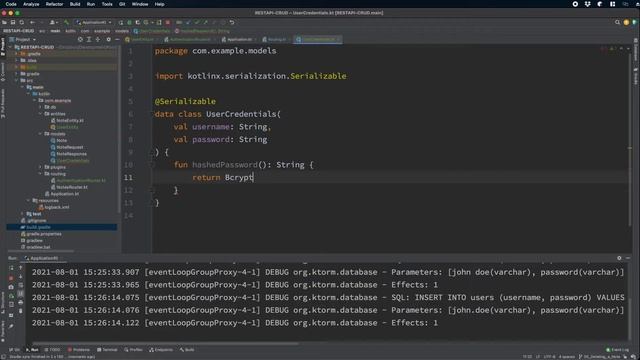Click the Collapse All icon in Project panel
This screenshot has width=640, height=360.
[98, 40]
